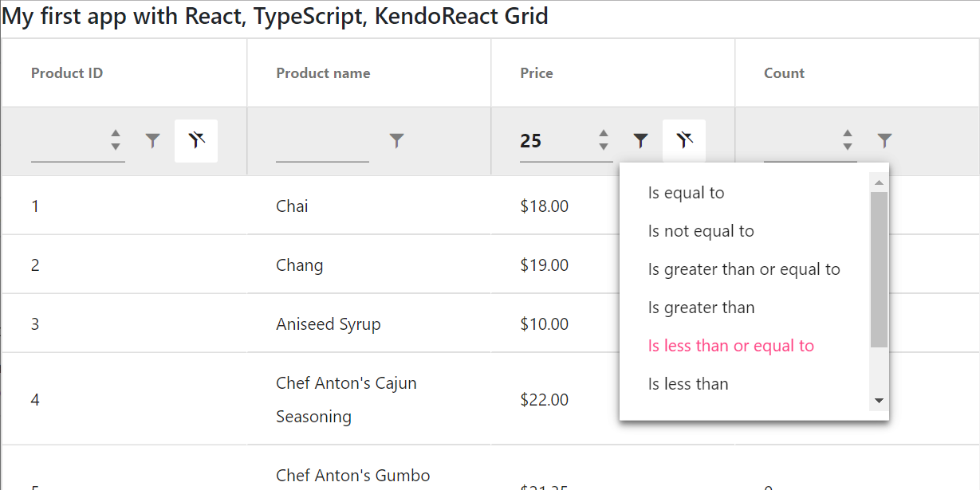Open the Product ID filter operator menu

pos(152,140)
